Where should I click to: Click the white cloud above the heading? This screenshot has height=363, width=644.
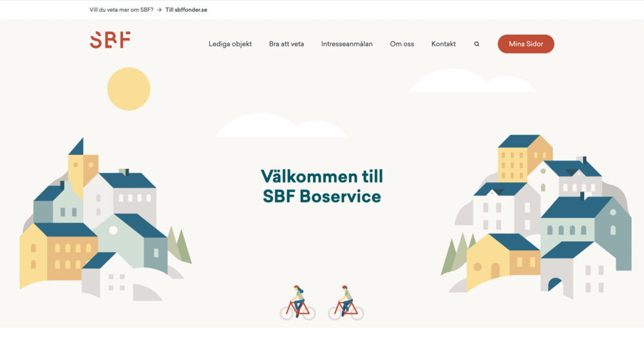281,125
